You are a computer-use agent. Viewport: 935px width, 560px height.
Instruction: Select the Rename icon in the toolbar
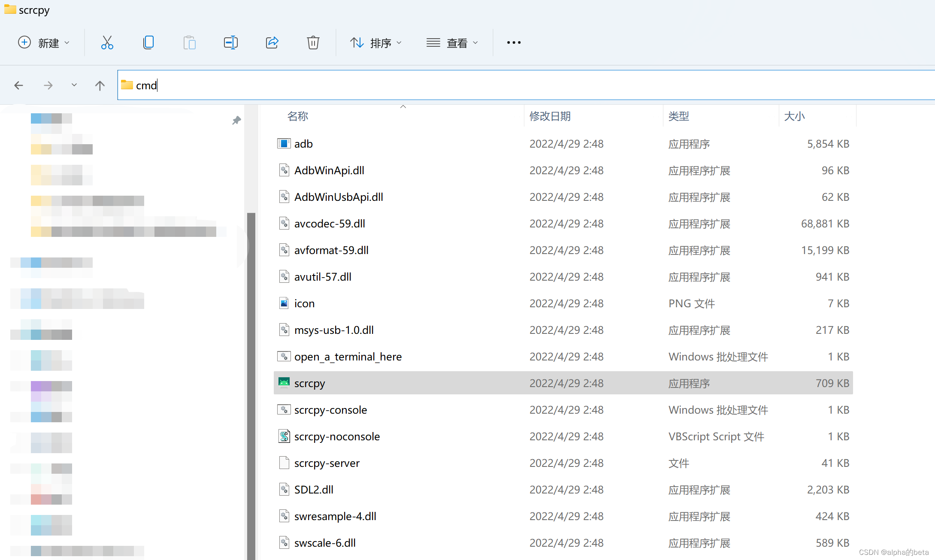(x=230, y=42)
